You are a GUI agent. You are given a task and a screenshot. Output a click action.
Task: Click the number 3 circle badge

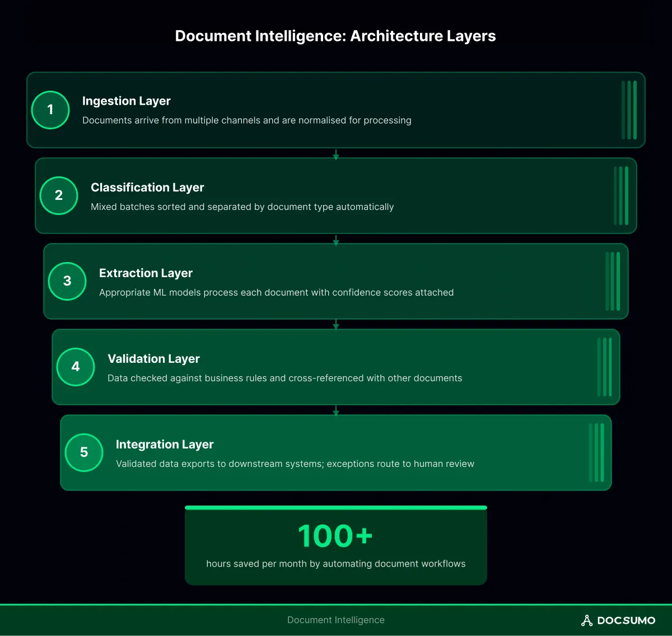(67, 281)
